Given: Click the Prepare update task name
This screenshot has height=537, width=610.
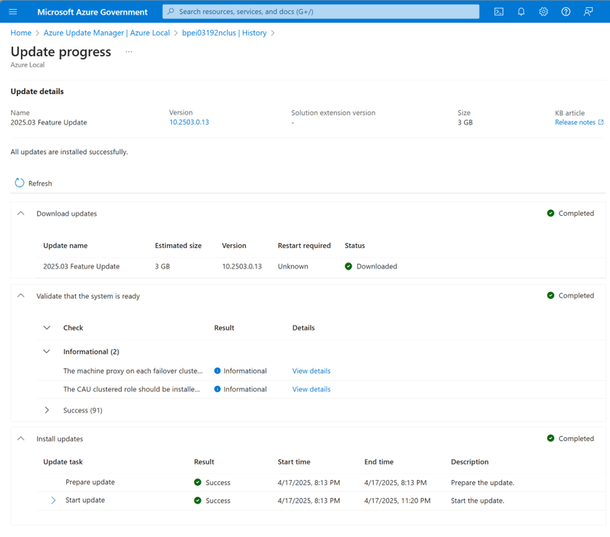Looking at the screenshot, I should [x=90, y=482].
